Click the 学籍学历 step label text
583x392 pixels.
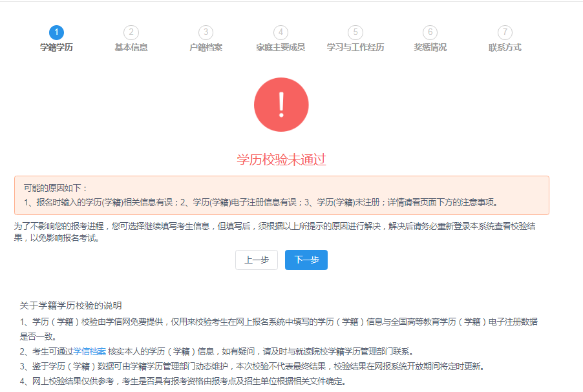tap(56, 46)
